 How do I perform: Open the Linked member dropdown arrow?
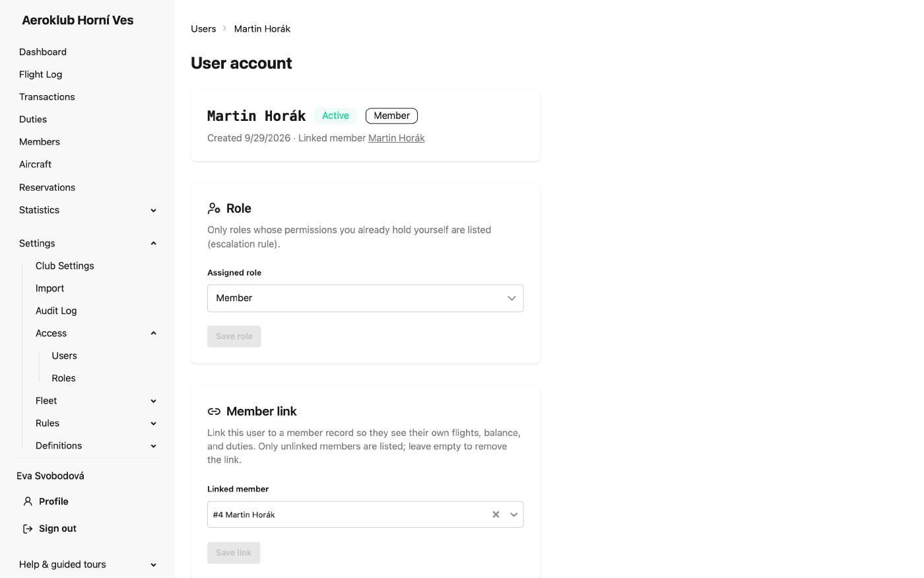(513, 515)
